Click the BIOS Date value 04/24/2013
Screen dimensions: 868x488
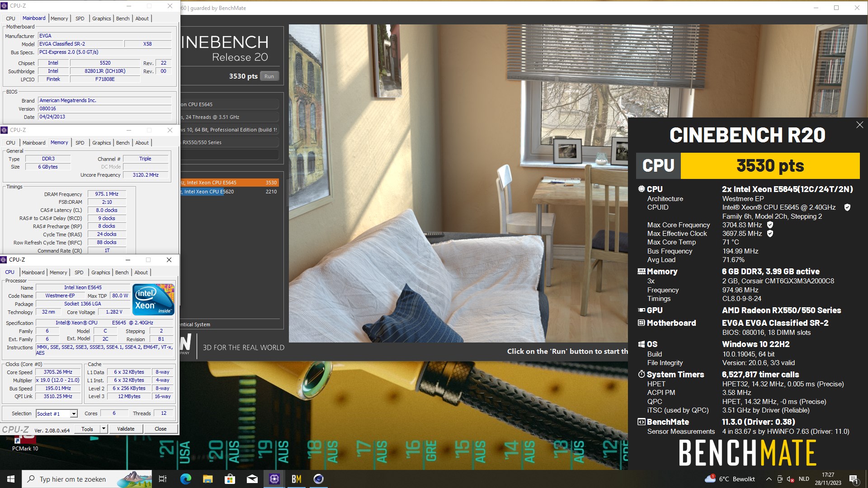pyautogui.click(x=105, y=117)
